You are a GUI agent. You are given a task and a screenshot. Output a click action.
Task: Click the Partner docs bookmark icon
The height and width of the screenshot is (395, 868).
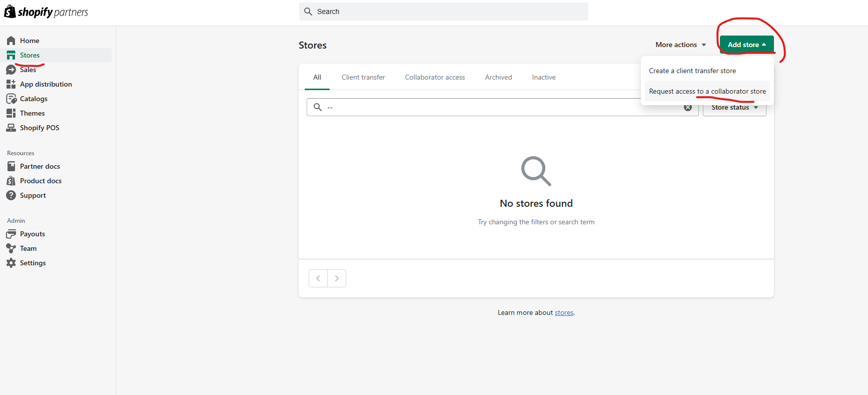[11, 166]
